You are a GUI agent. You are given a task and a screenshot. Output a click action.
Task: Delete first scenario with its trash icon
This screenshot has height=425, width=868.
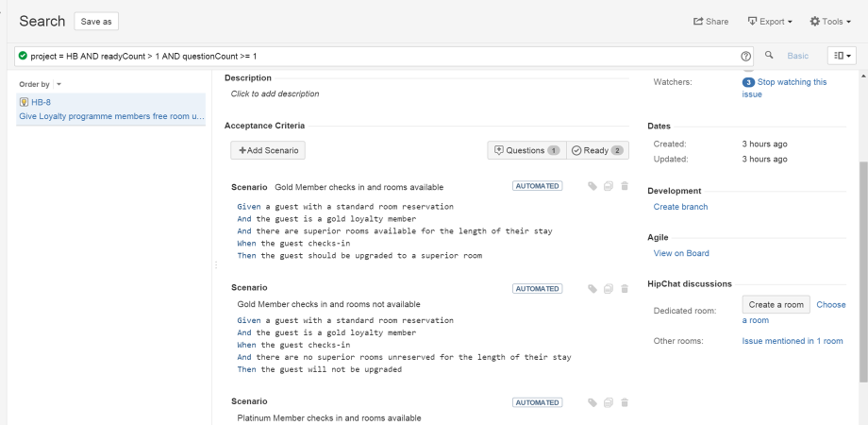point(625,186)
